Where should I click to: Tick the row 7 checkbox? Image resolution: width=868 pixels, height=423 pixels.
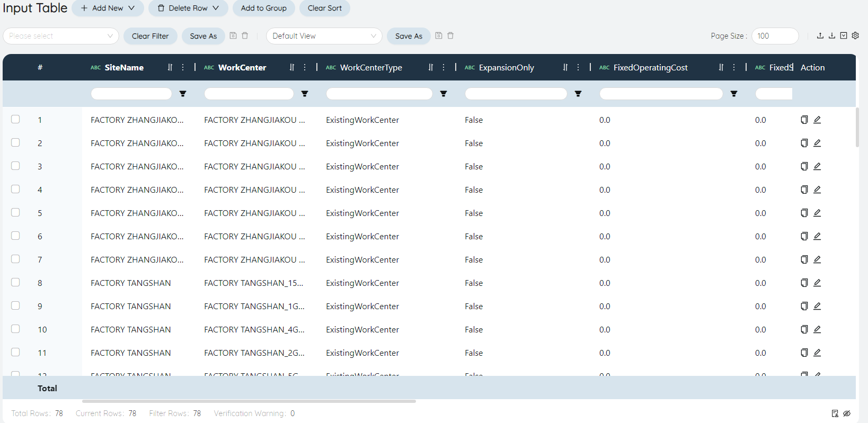[x=15, y=259]
